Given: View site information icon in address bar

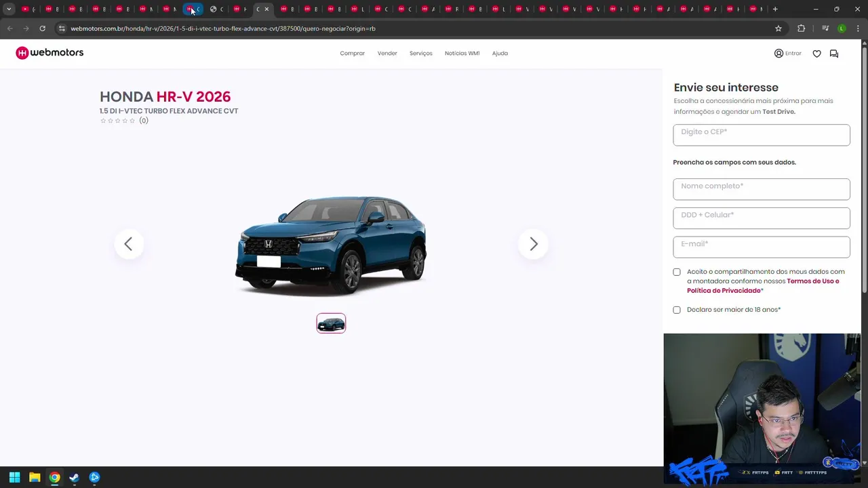Looking at the screenshot, I should (62, 28).
